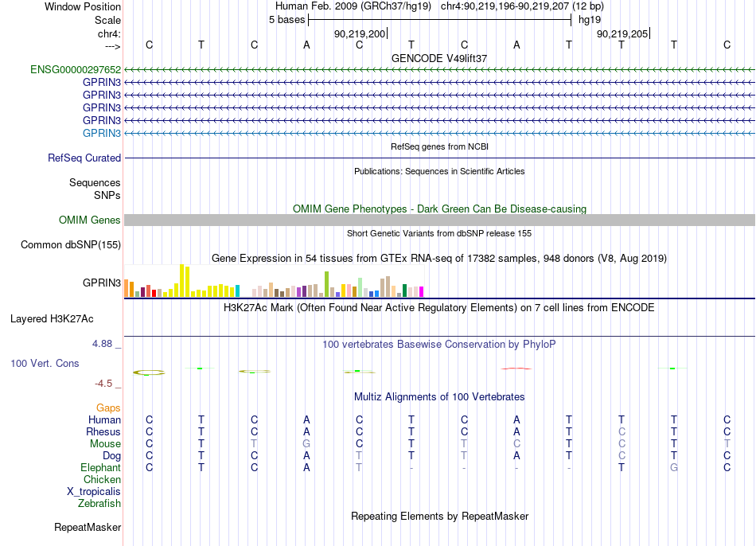Viewport: 756px width, 546px height.
Task: Click the Scale 5 bases ruler bar
Action: 440,20
